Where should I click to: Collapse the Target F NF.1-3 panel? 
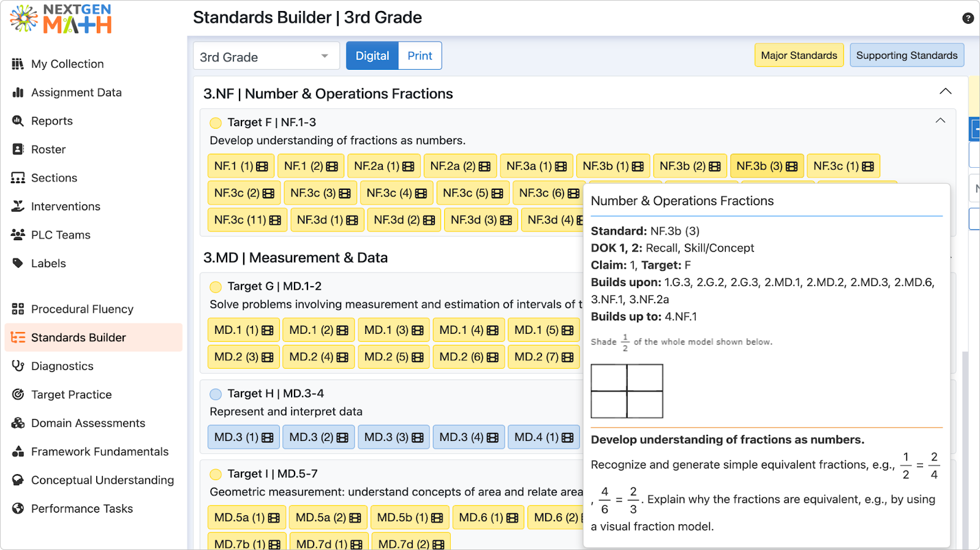[x=940, y=121]
